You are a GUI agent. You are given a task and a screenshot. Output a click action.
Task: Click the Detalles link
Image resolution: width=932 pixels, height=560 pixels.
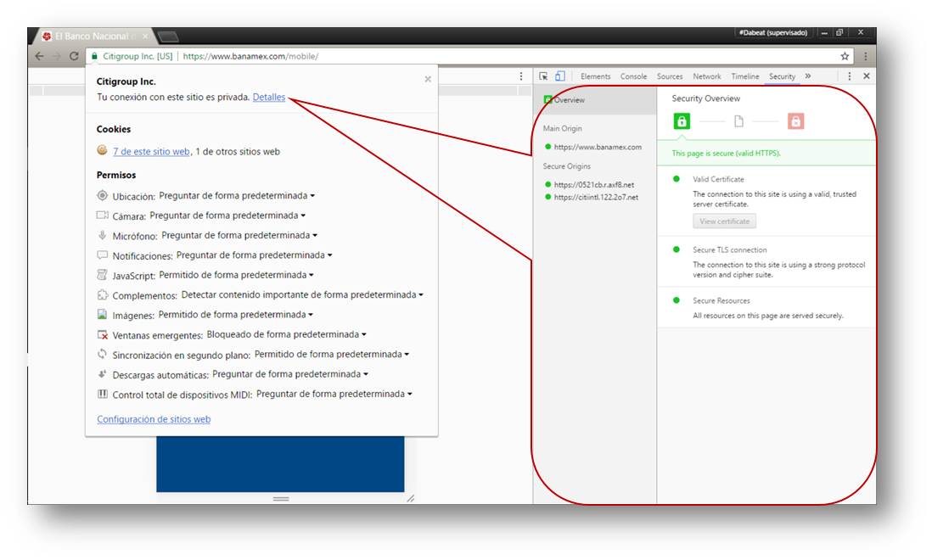269,97
